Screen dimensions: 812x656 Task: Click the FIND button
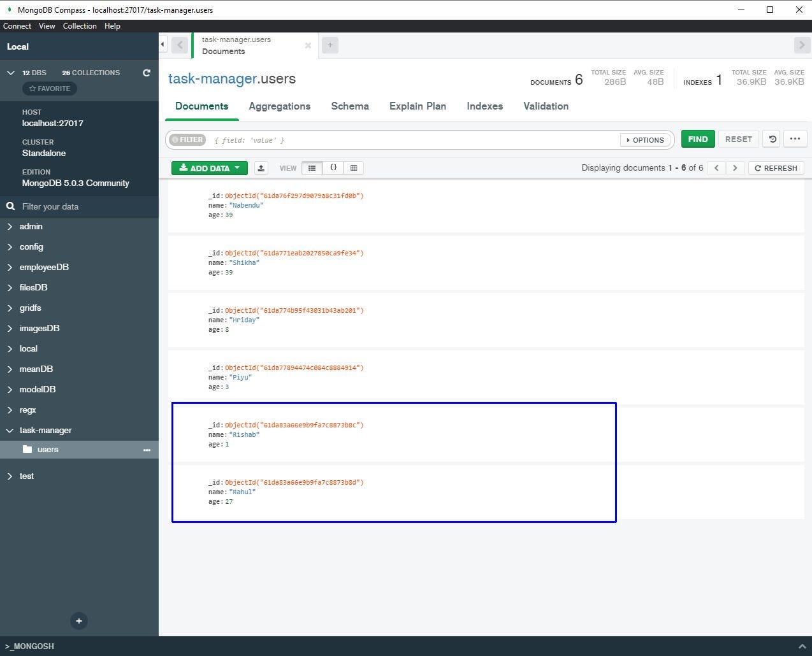point(698,139)
